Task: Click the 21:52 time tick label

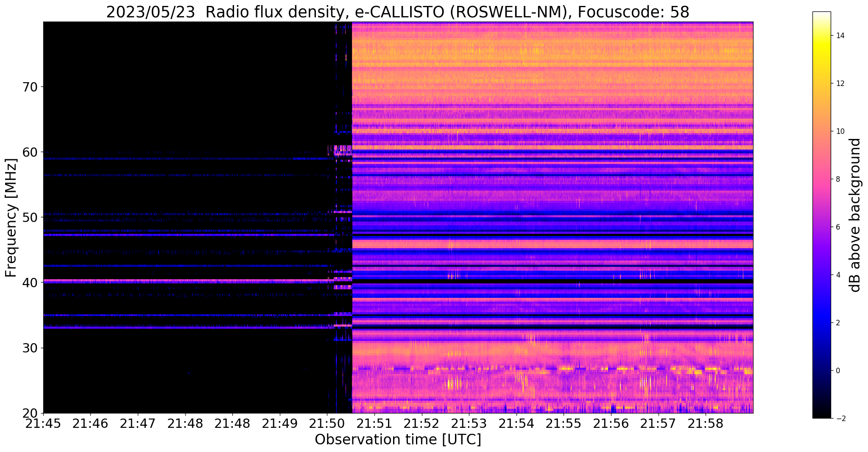Action: pyautogui.click(x=421, y=423)
